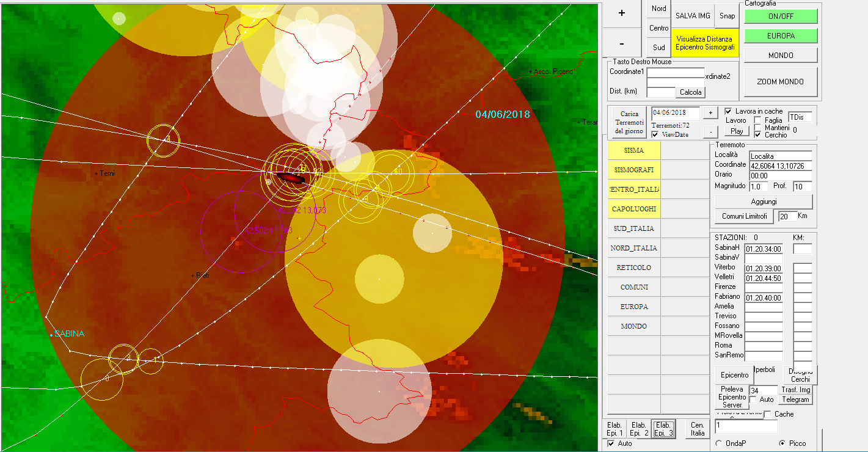Click the Snap button
Viewport: 868px width, 452px height.
coord(728,16)
